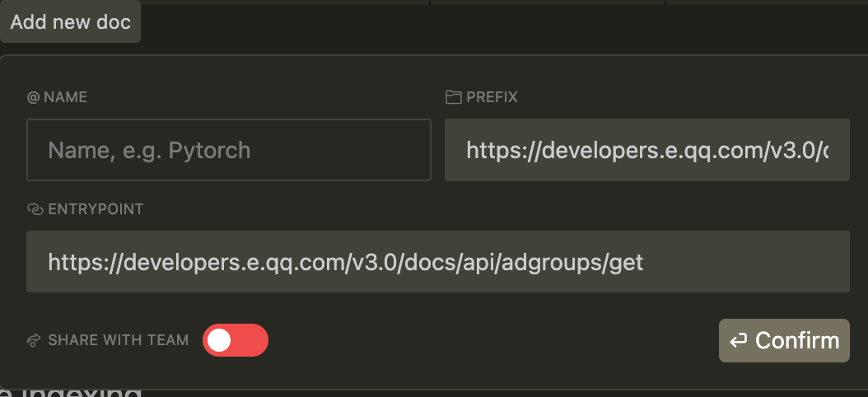Viewport: 868px width, 397px height.
Task: Click the ENTRYPOINT field label
Action: (x=96, y=209)
